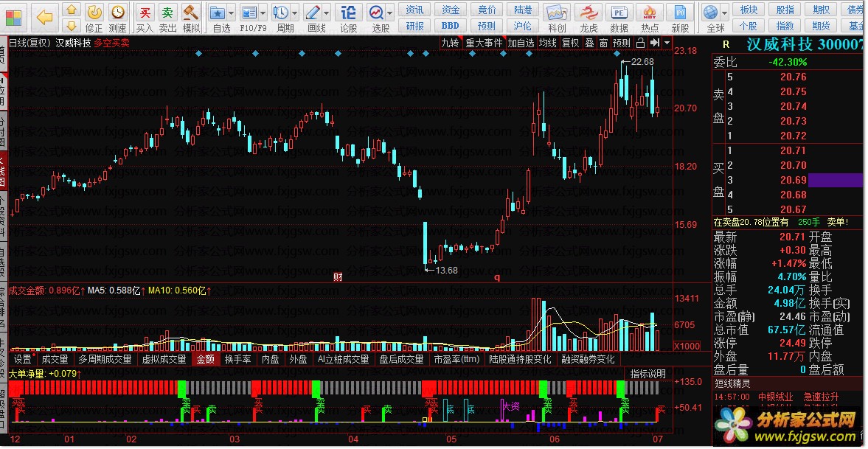Click the red 买入 buy icon
The height and width of the screenshot is (449, 868).
[145, 13]
